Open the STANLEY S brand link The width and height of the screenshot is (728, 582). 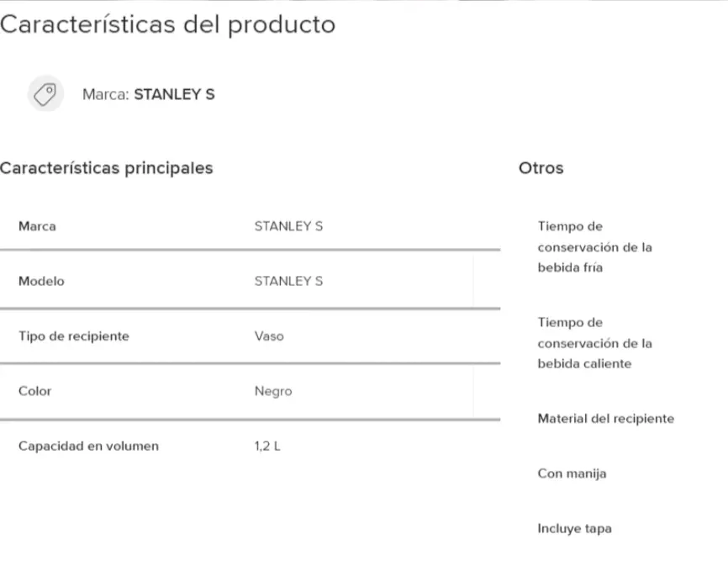[x=174, y=94]
